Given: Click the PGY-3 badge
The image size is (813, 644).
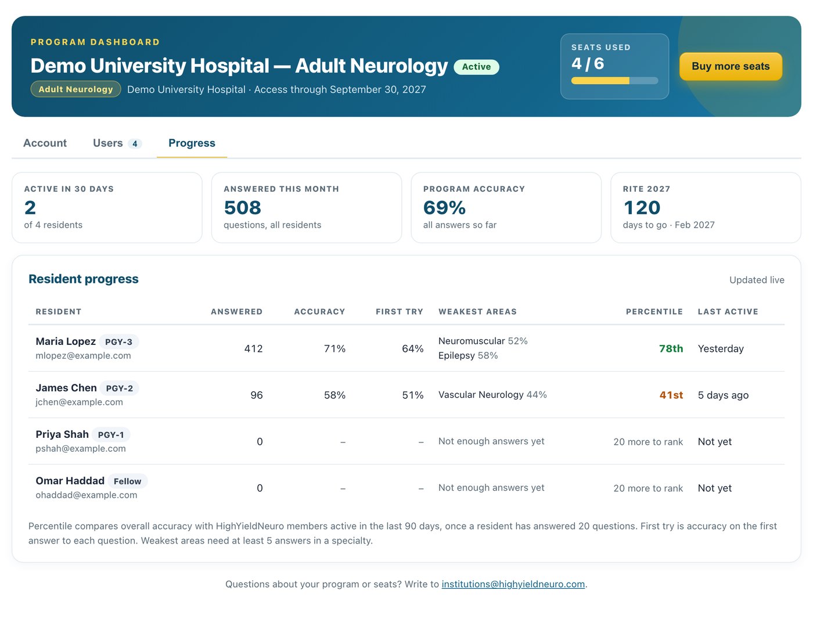Looking at the screenshot, I should [118, 342].
